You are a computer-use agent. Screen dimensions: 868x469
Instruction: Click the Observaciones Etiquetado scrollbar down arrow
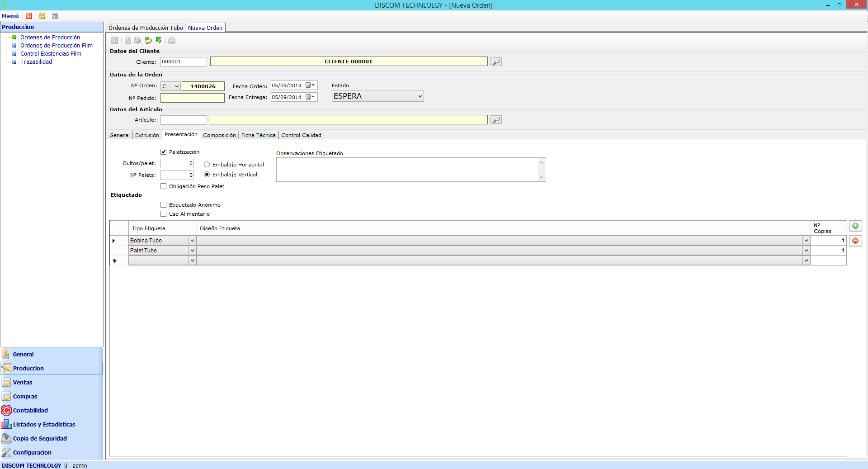point(541,177)
